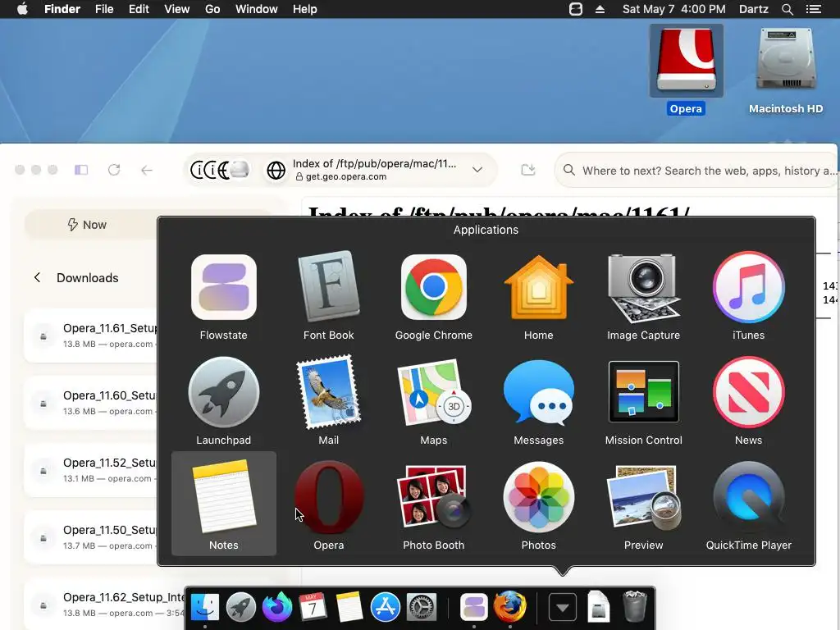The image size is (840, 630).
Task: Click Flowstate icon in the Dock
Action: tap(473, 607)
